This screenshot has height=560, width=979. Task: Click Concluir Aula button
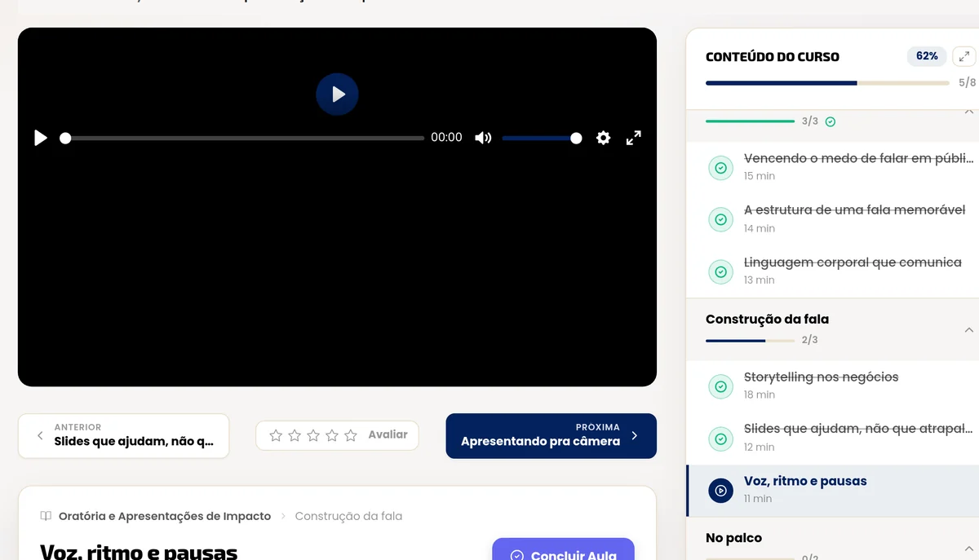(563, 549)
